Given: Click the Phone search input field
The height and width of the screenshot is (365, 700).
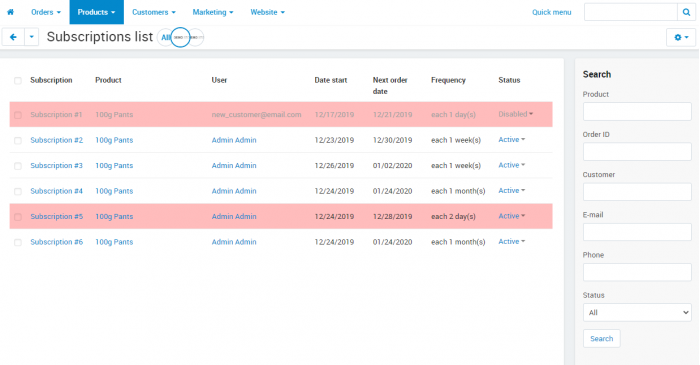Looking at the screenshot, I should coord(637,272).
